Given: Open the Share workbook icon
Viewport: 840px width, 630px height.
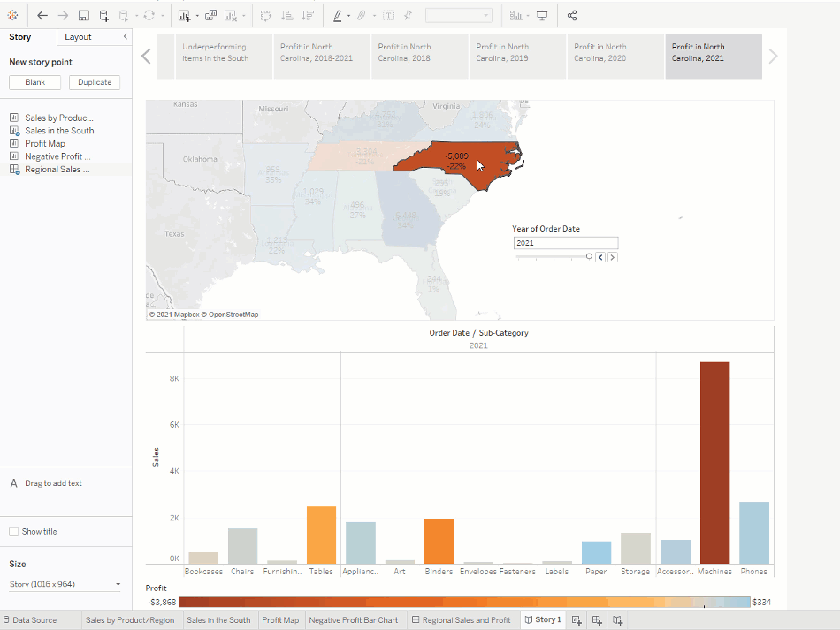Looking at the screenshot, I should pyautogui.click(x=571, y=15).
